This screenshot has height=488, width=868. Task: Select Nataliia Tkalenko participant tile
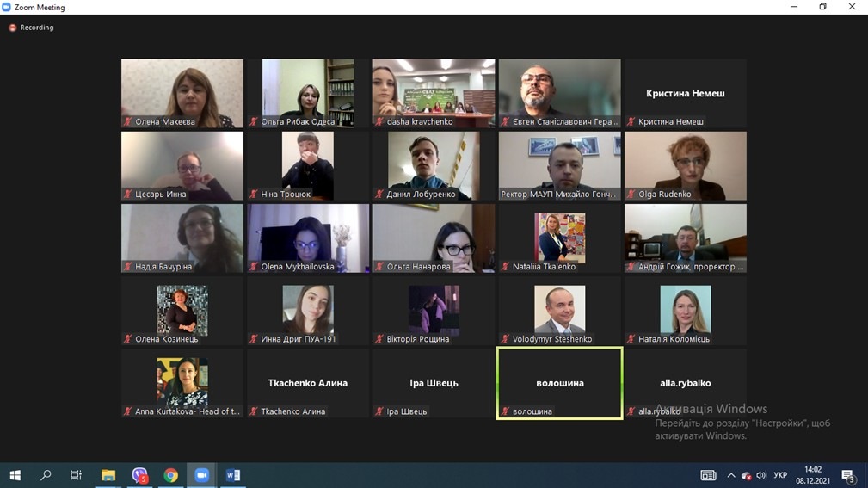point(559,238)
